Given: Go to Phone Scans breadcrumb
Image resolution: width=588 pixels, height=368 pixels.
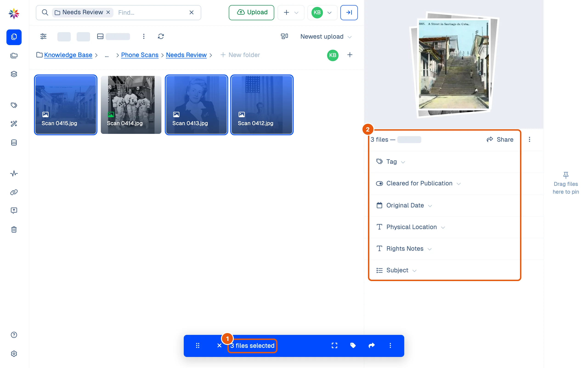Looking at the screenshot, I should [140, 55].
